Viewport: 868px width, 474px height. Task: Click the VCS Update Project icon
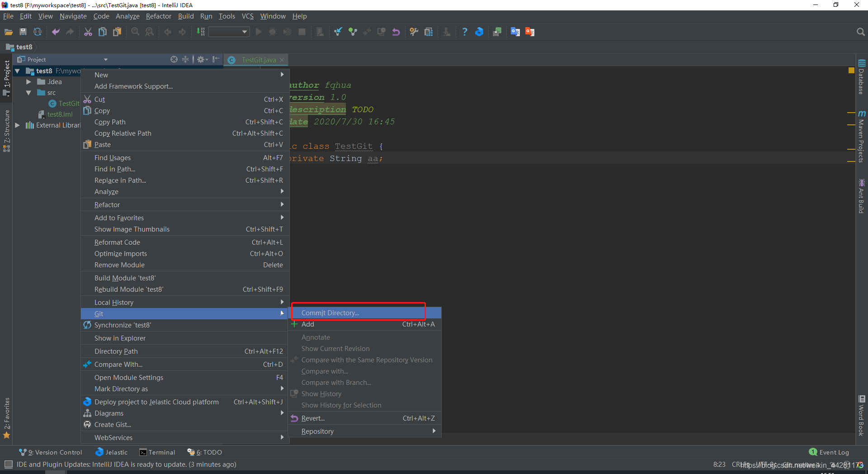[338, 32]
